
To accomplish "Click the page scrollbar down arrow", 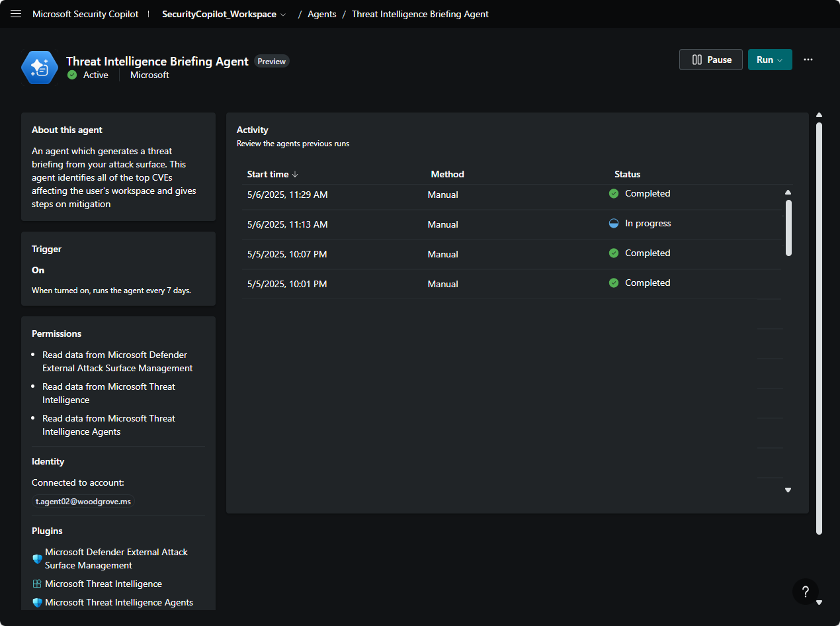I will click(819, 602).
